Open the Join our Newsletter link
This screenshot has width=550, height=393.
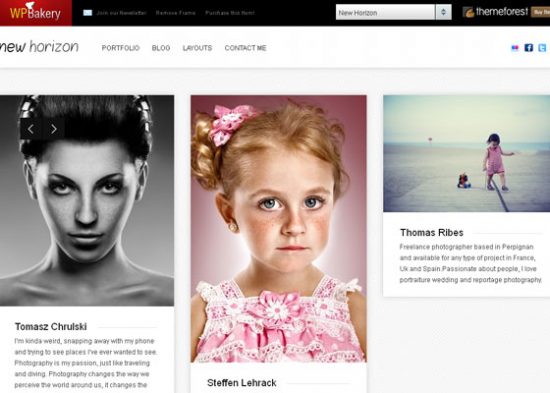[121, 13]
